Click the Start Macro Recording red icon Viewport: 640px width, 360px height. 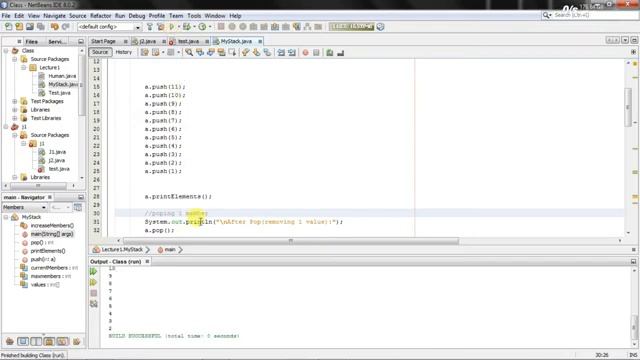point(305,53)
